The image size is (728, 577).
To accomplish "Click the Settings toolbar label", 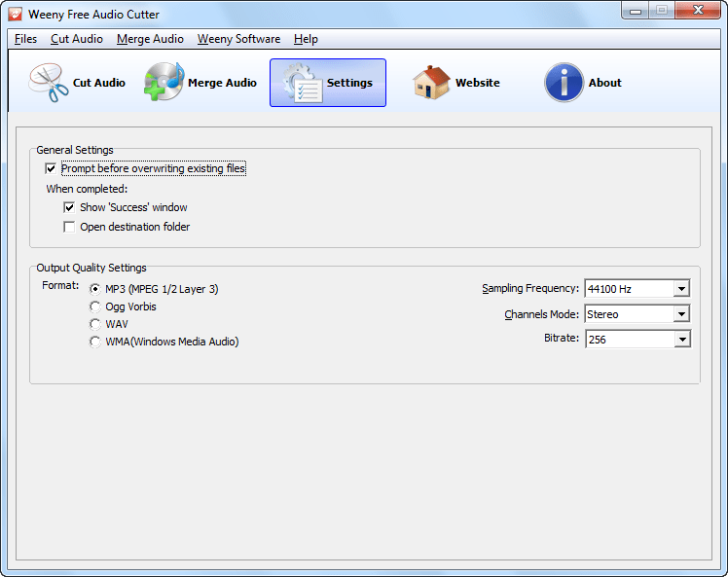I will pyautogui.click(x=349, y=83).
